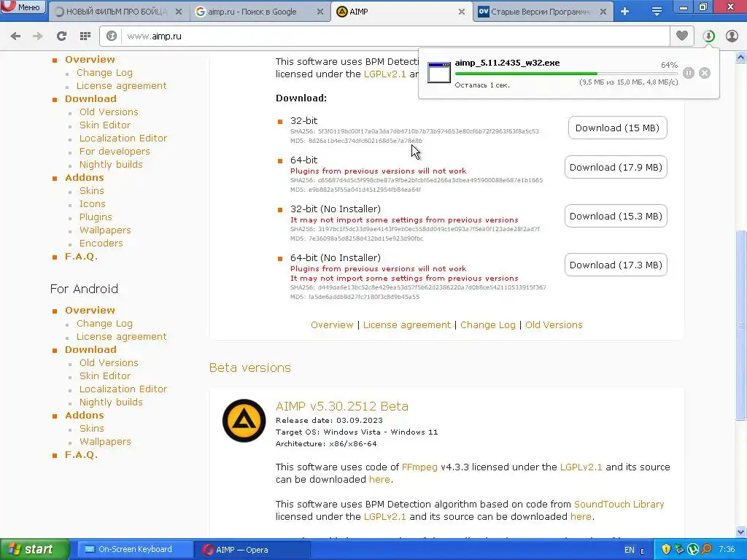This screenshot has height=560, width=747.
Task: Click Download (15 MB) for 32-bit
Action: (617, 128)
